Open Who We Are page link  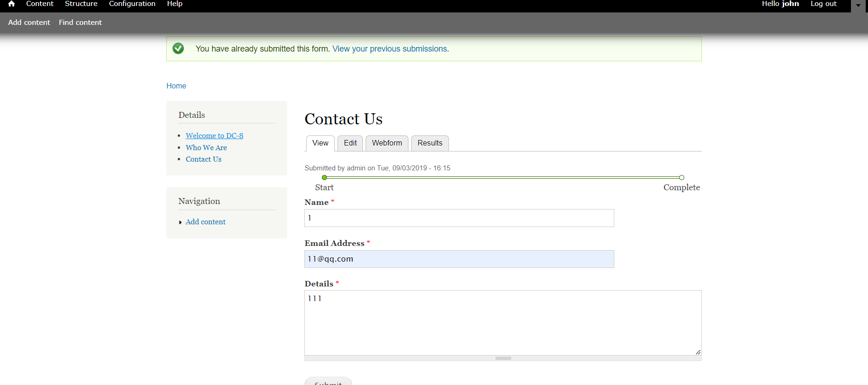[206, 147]
